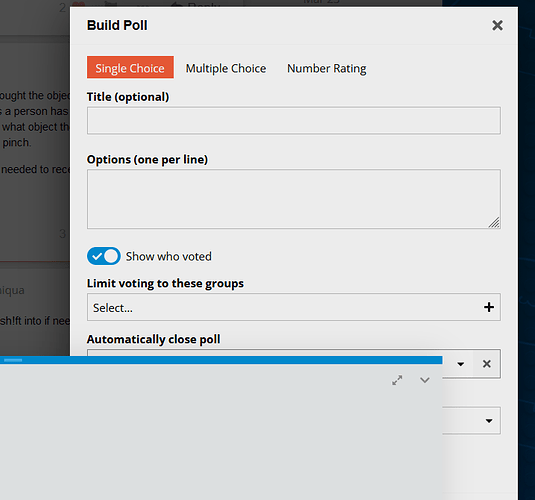
Task: Click the plus icon in groups selector
Action: 489,307
